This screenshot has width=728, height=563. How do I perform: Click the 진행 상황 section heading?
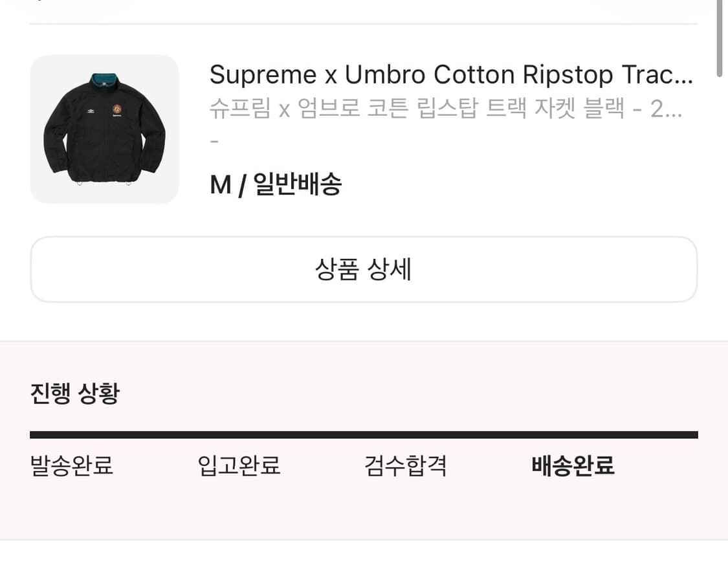coord(74,393)
